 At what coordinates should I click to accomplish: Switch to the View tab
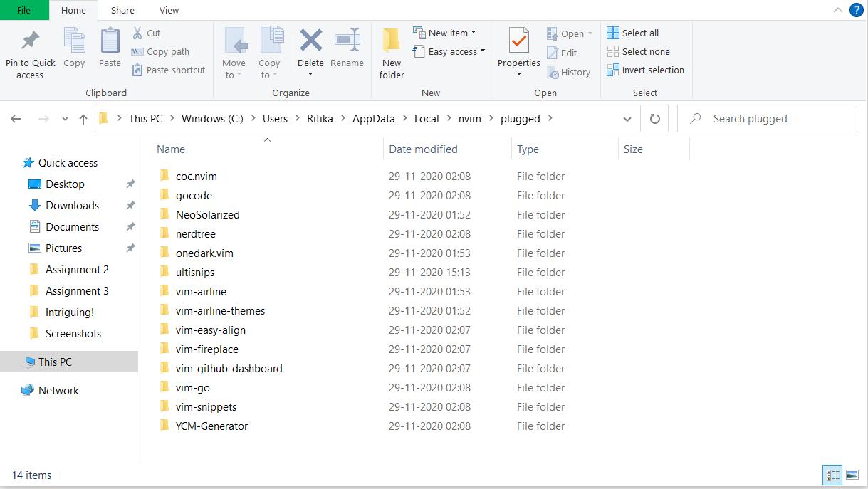(x=169, y=10)
